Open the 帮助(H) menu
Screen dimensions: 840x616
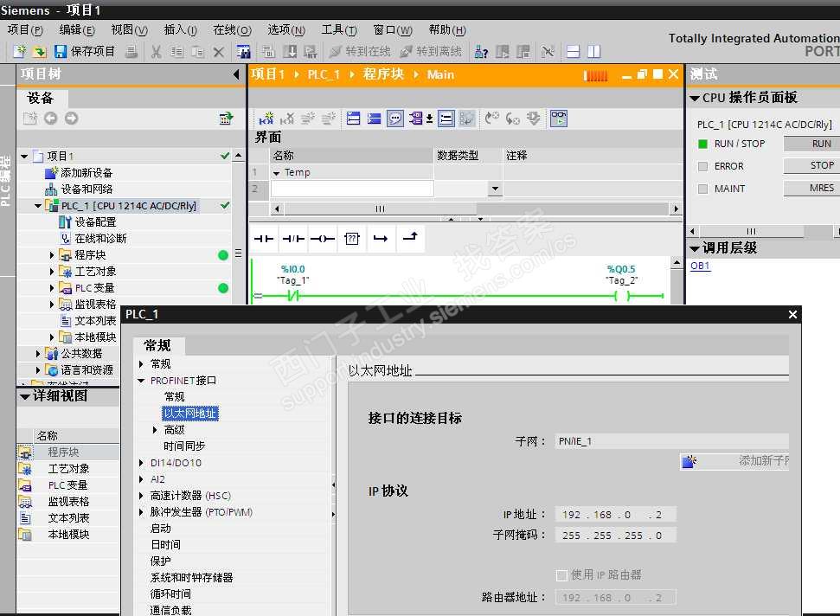447,30
